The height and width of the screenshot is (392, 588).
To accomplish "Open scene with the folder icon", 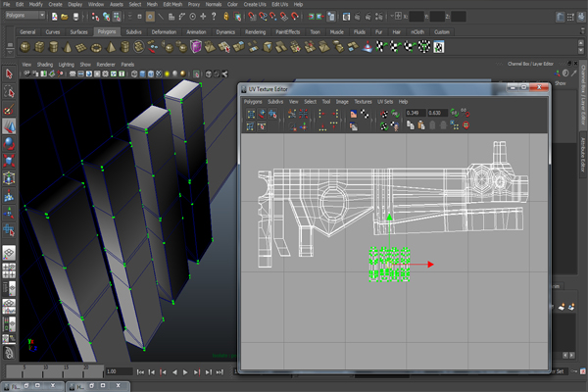I will point(65,17).
